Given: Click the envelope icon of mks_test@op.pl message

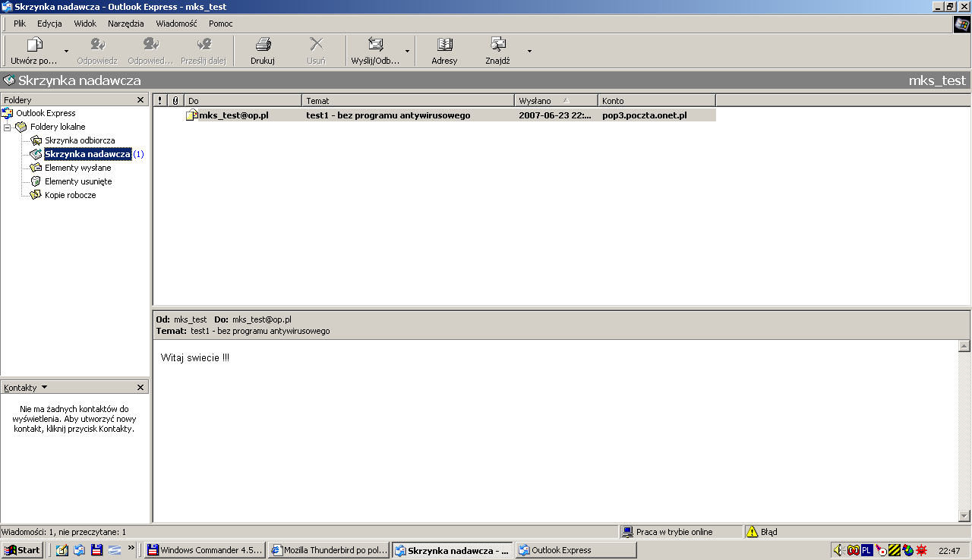Looking at the screenshot, I should (x=191, y=115).
